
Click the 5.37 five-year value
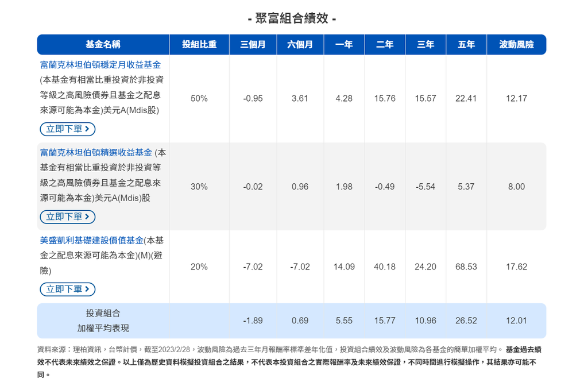click(x=466, y=187)
